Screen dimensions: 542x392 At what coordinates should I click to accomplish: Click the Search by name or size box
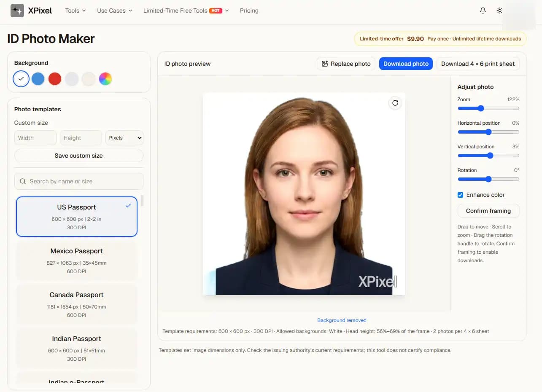(79, 181)
